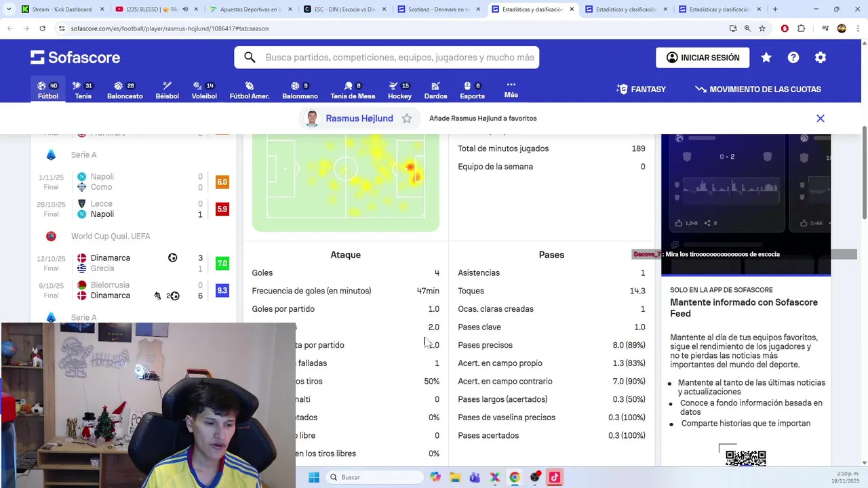This screenshot has height=488, width=868.
Task: Click the Sofascore logo
Action: click(75, 58)
